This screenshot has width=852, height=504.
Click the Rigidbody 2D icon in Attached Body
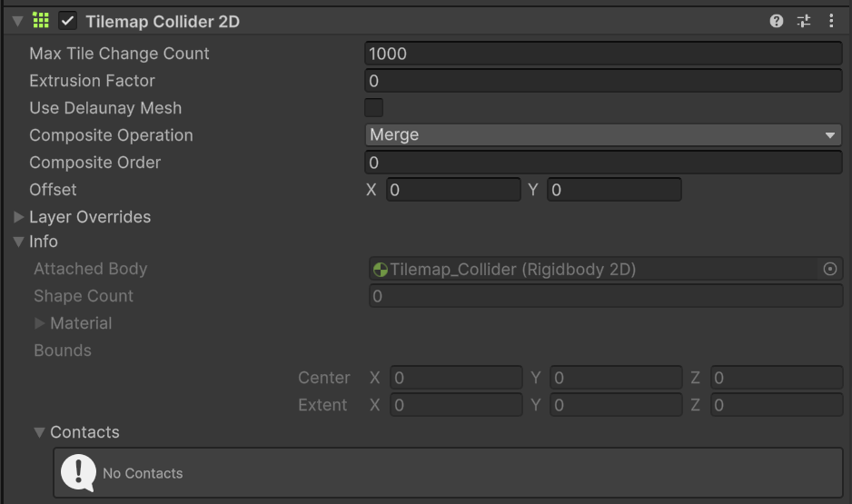381,270
